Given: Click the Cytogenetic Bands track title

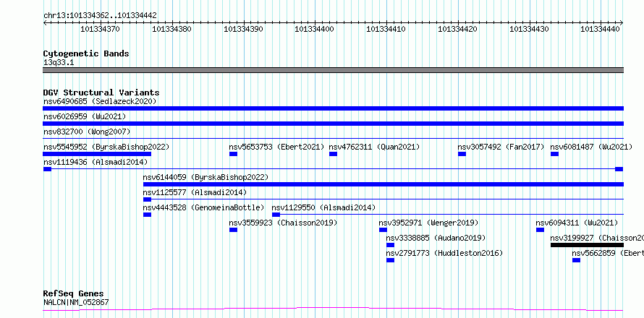Looking at the screenshot, I should point(86,53).
